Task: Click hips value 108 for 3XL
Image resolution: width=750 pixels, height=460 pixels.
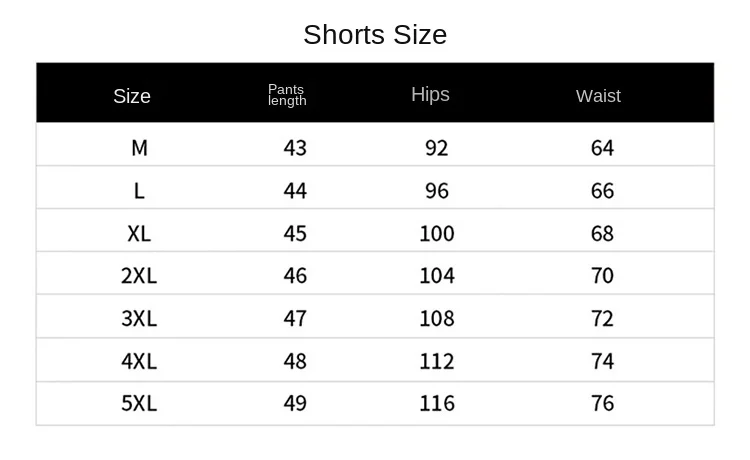Action: coord(437,318)
